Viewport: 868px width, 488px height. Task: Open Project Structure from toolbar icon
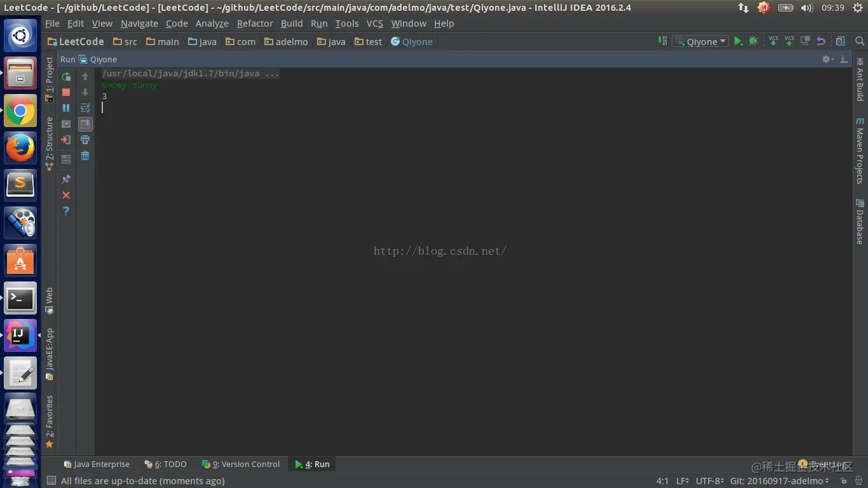pos(841,41)
